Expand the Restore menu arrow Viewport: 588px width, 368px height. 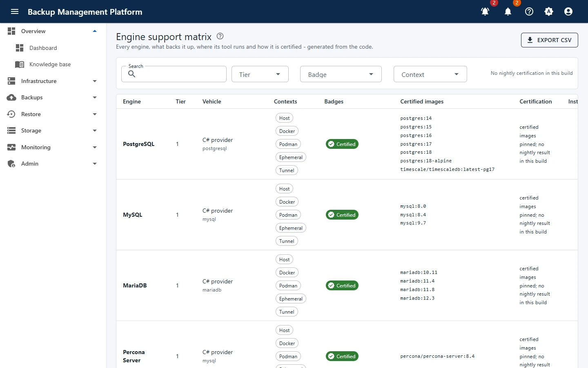coord(95,114)
